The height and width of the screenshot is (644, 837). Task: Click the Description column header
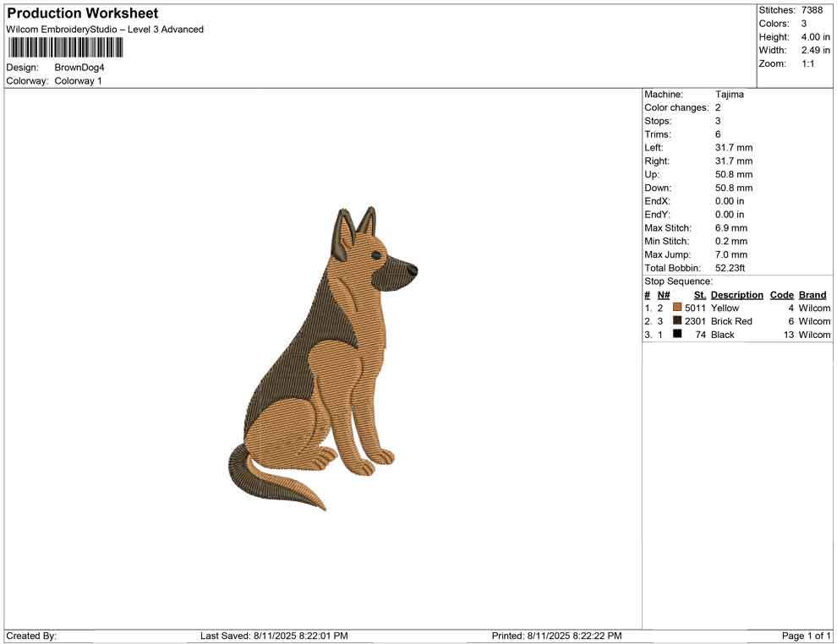click(736, 294)
